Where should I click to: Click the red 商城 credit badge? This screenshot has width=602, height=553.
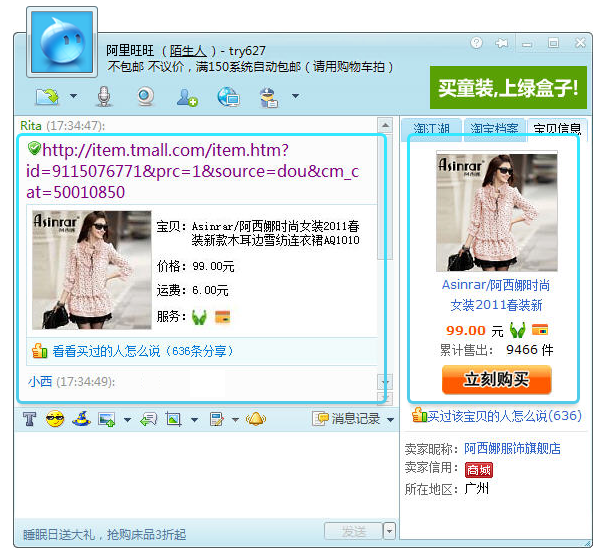click(x=478, y=470)
